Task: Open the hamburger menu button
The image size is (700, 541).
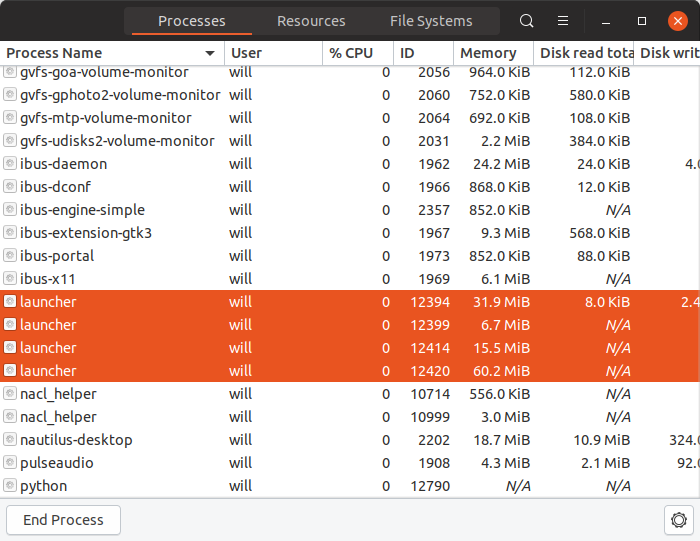Action: pyautogui.click(x=563, y=21)
